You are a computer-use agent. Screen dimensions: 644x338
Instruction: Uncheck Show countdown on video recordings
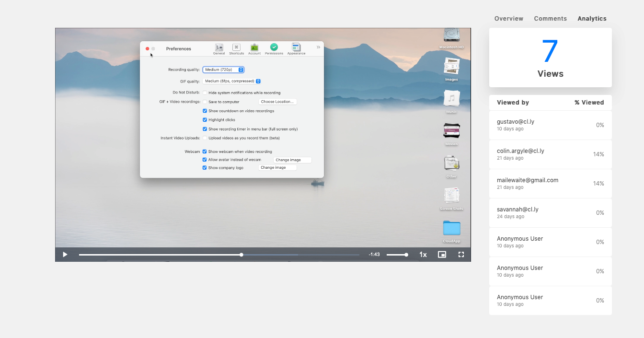point(205,111)
